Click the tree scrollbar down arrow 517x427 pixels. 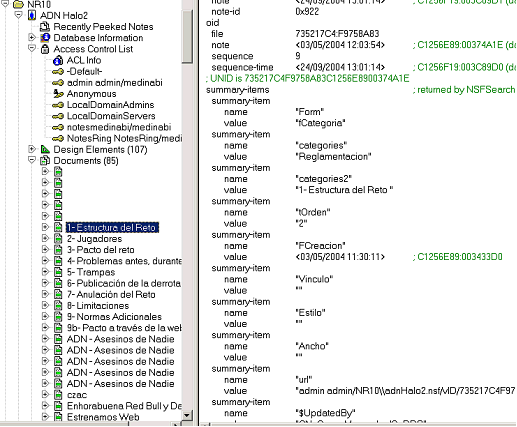click(187, 415)
